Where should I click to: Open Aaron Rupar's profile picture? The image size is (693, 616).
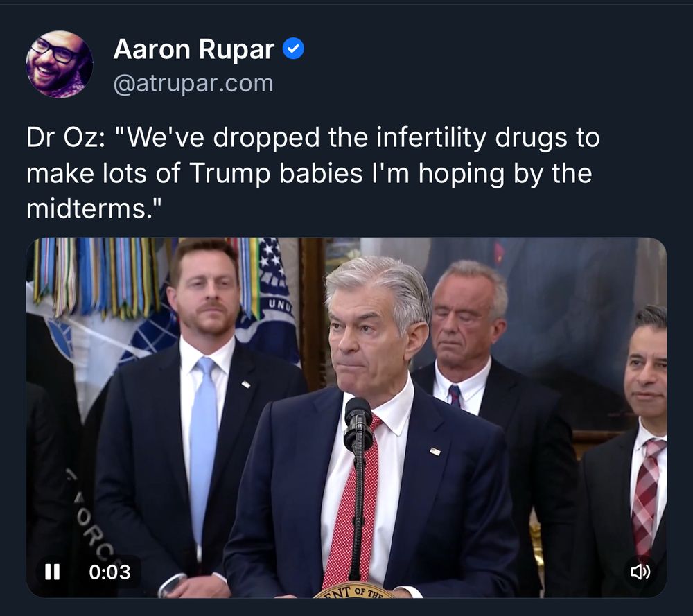pyautogui.click(x=59, y=64)
